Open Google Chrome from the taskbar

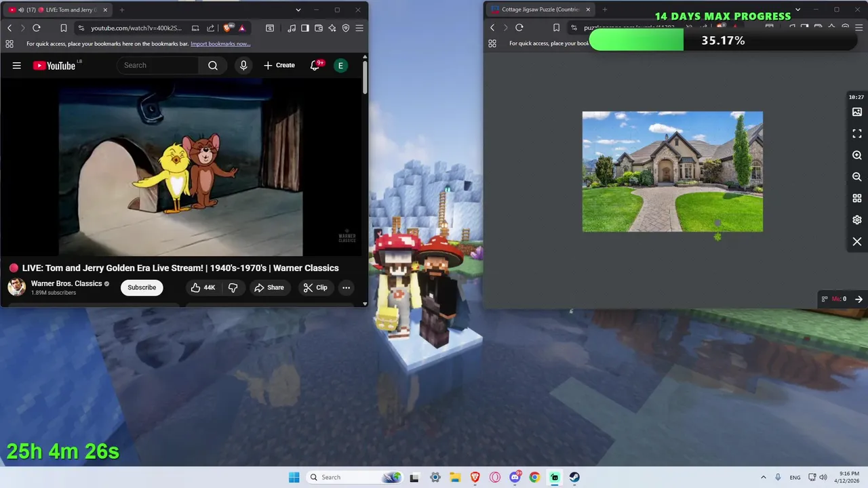(534, 477)
